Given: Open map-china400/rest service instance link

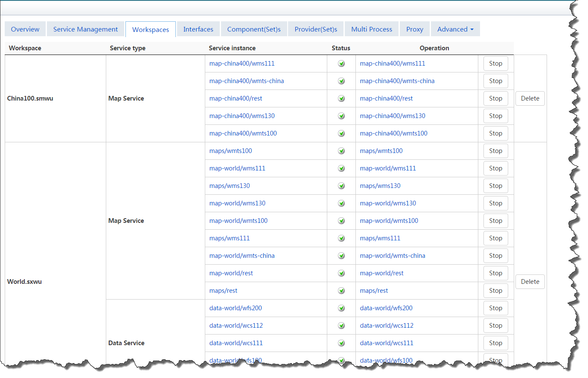Looking at the screenshot, I should 236,98.
